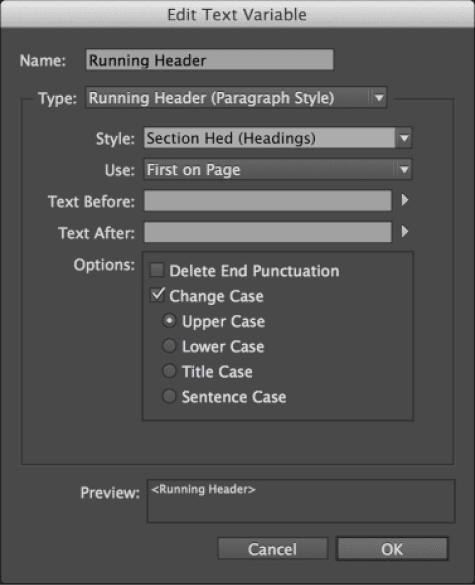Select the Title Case radio button
This screenshot has width=475, height=585.
169,371
